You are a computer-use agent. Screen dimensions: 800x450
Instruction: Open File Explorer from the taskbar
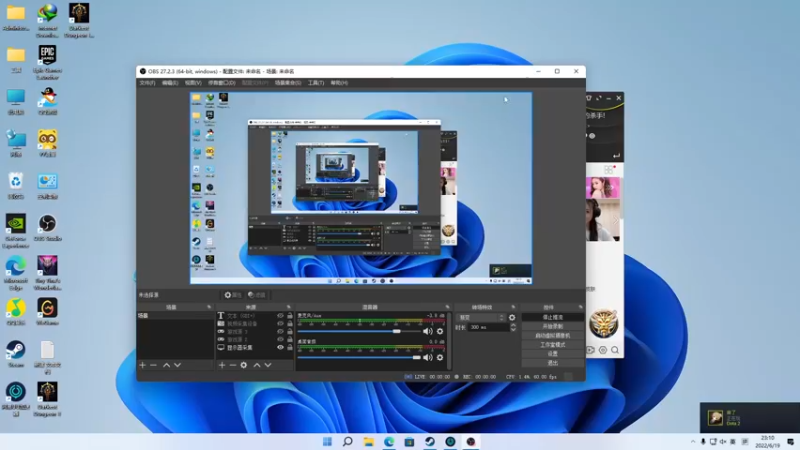368,441
